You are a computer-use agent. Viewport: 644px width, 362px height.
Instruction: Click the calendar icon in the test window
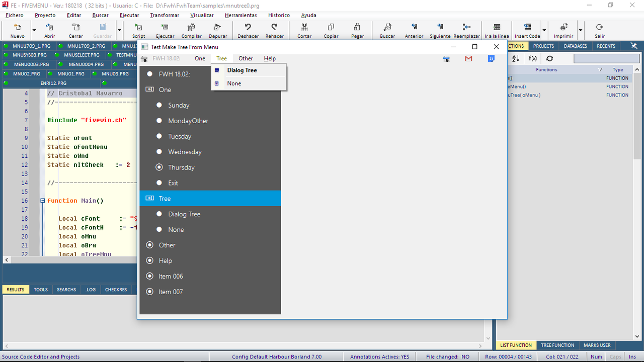pos(491,59)
